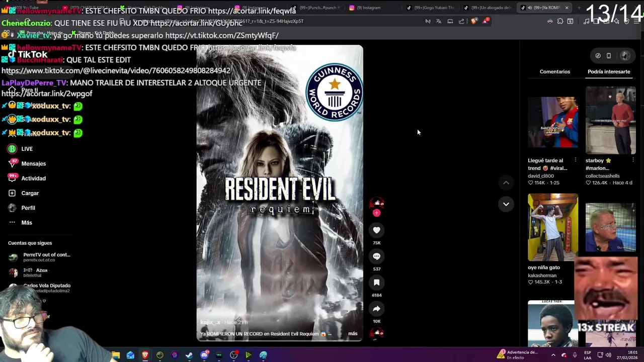644x362 pixels.
Task: Play the 'starboy' recommended video thumbnail
Action: (610, 121)
